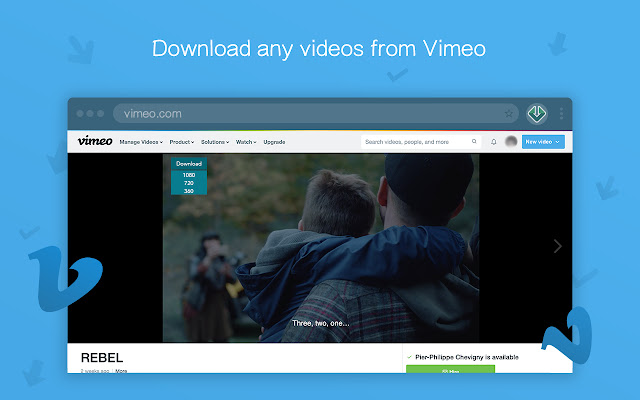Go to next video with right chevron
The image size is (640, 400).
(558, 246)
